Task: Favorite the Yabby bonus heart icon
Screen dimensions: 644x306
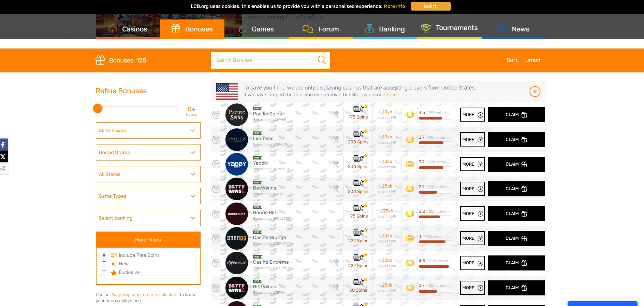Action: (216, 164)
